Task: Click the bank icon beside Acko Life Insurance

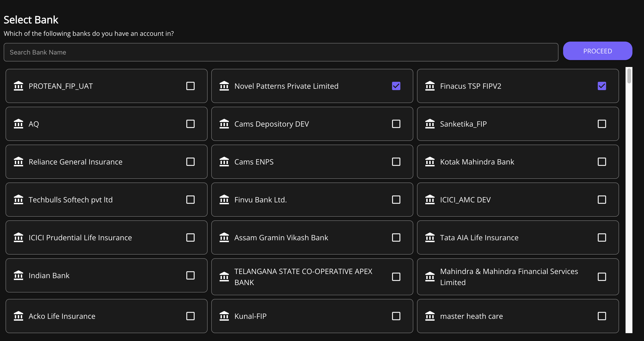Action: point(18,316)
